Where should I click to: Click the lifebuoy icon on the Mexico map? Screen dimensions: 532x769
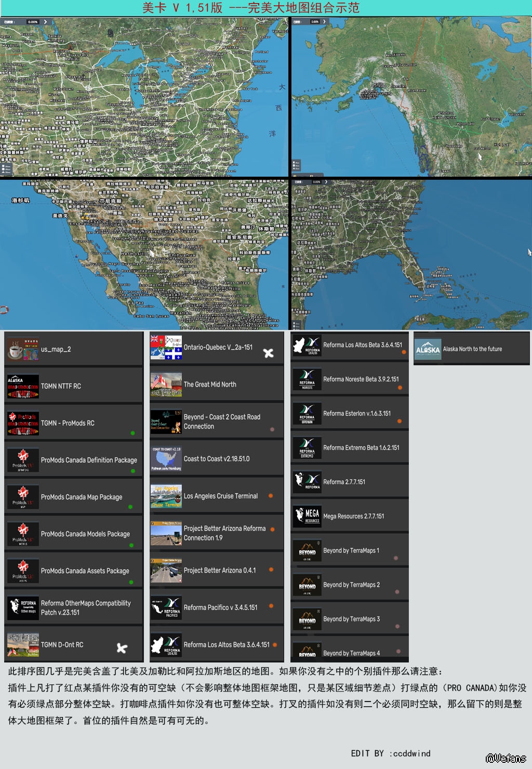coord(4,310)
